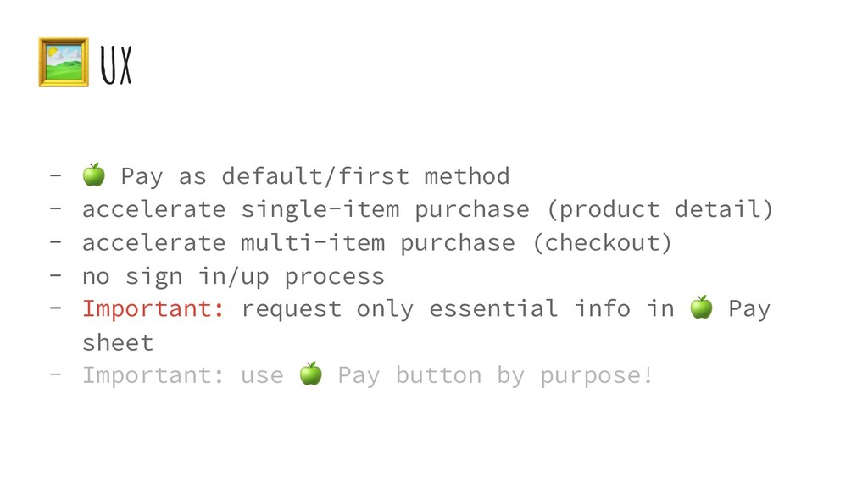
Task: Click the dash before 'no sign in/up'
Action: pyautogui.click(x=55, y=275)
